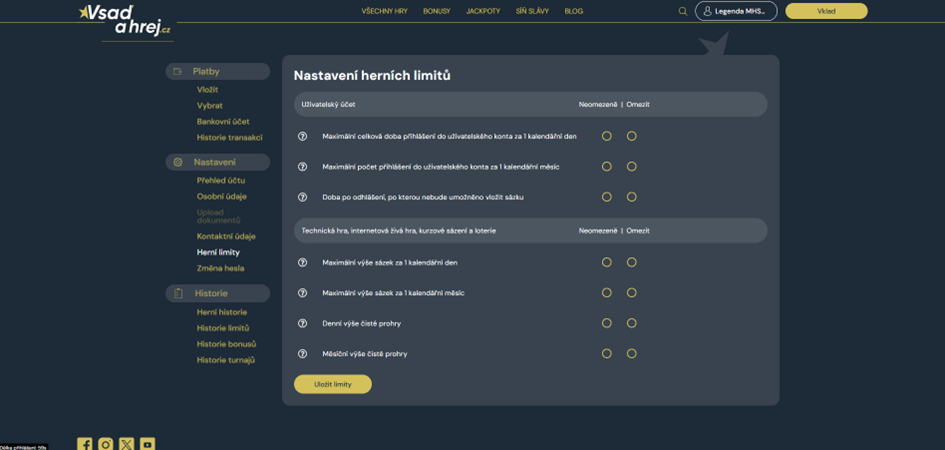Open Síň slávy in top navigation
This screenshot has width=945, height=450.
(x=532, y=11)
